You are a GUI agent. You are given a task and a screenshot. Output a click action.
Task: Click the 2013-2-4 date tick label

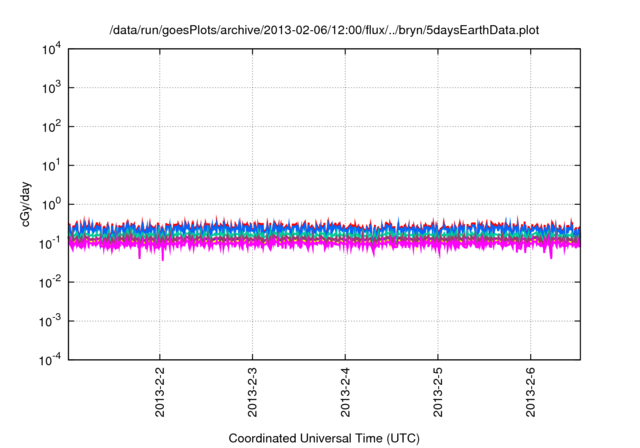click(345, 392)
